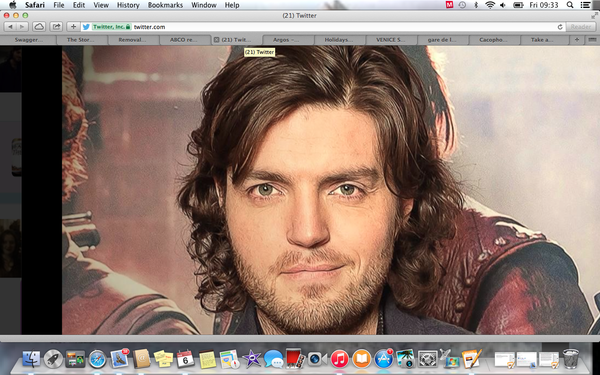The width and height of the screenshot is (600, 375).
Task: Open Time Machine menu bar icon
Action: point(462,5)
